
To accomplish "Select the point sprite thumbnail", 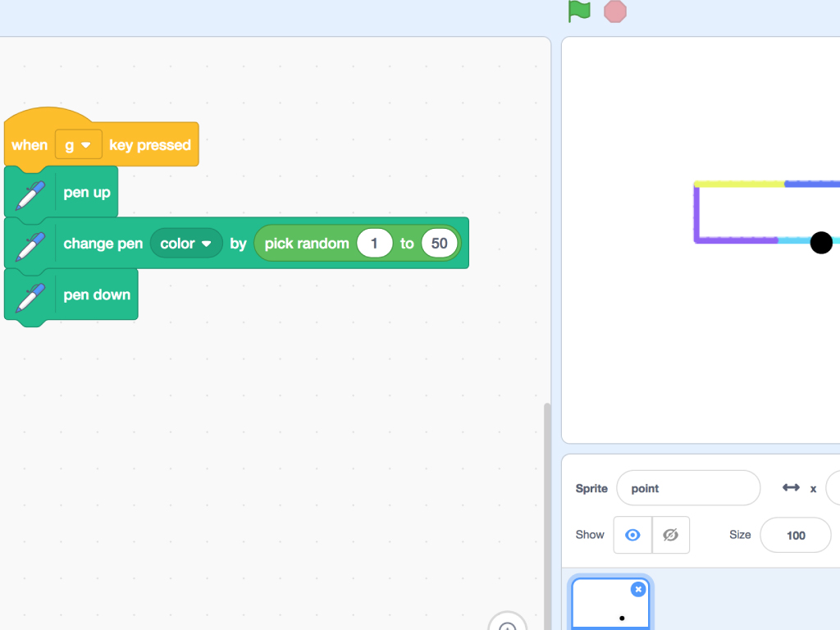I will [610, 603].
